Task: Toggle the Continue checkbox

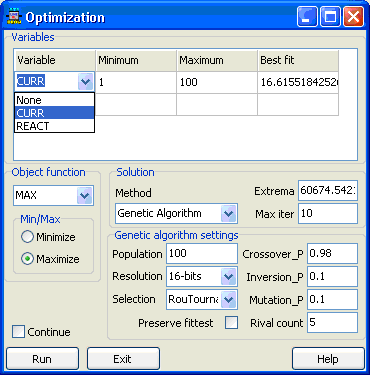Action: (18, 332)
